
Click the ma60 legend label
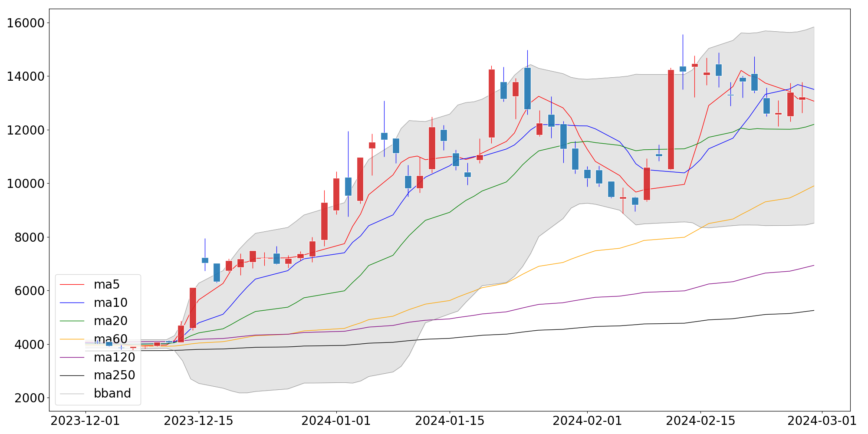[x=111, y=339]
